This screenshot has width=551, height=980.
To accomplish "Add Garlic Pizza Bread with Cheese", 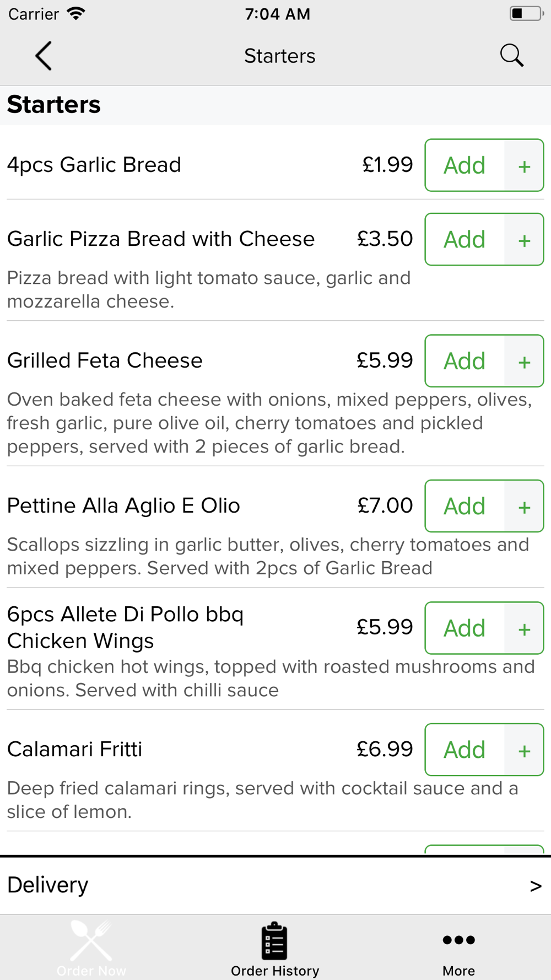I will point(464,239).
